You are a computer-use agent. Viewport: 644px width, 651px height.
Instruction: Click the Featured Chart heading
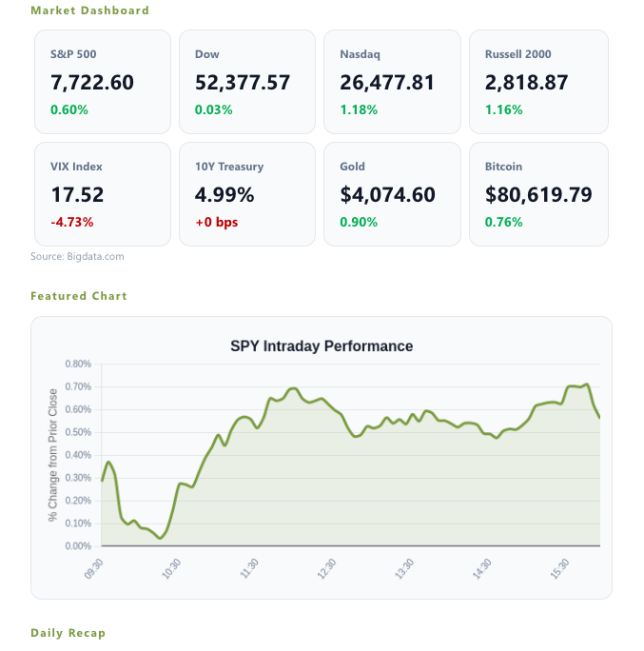coord(79,296)
